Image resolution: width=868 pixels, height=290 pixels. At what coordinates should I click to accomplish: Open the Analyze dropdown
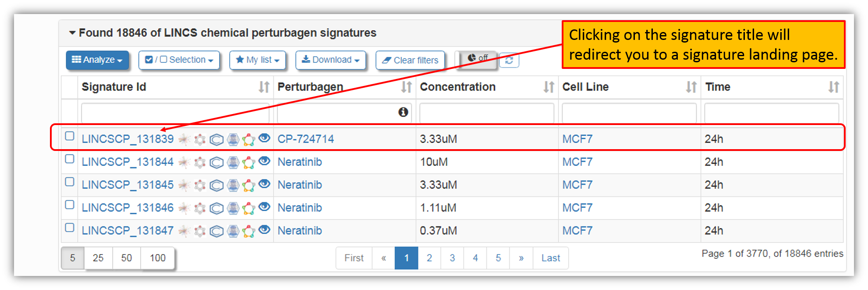click(x=97, y=60)
